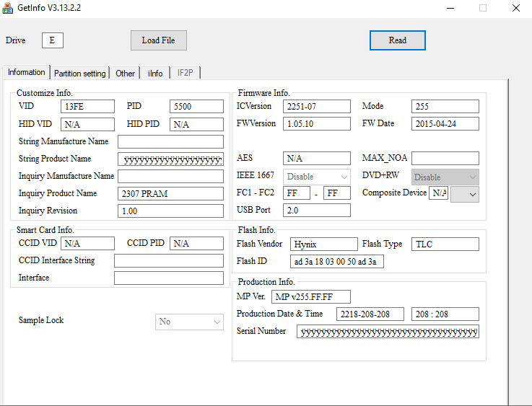This screenshot has height=406, width=532.
Task: Click the Production Time field 208 : 208
Action: (445, 314)
